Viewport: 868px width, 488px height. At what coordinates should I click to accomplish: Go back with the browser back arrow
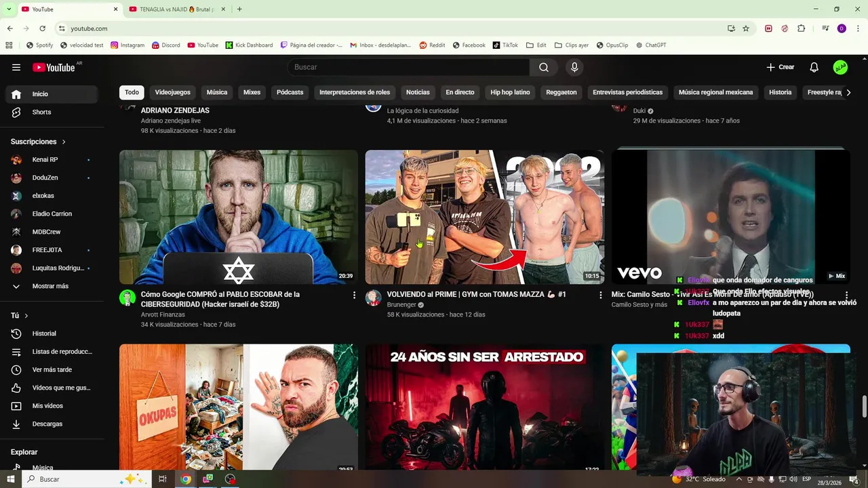pos(9,28)
